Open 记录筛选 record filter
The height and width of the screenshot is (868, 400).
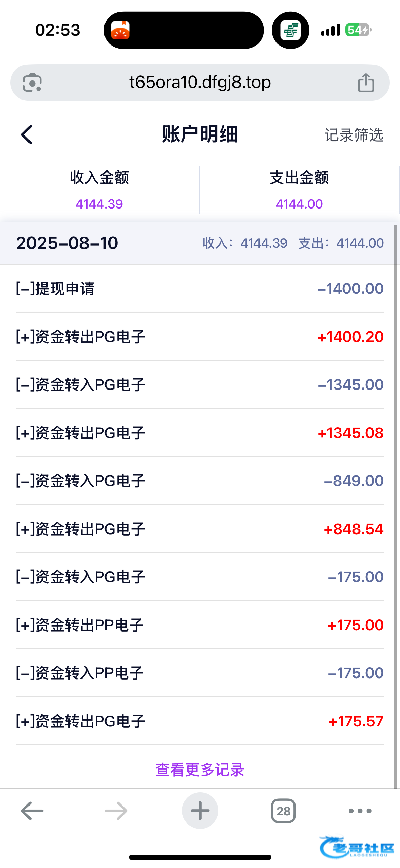[354, 135]
